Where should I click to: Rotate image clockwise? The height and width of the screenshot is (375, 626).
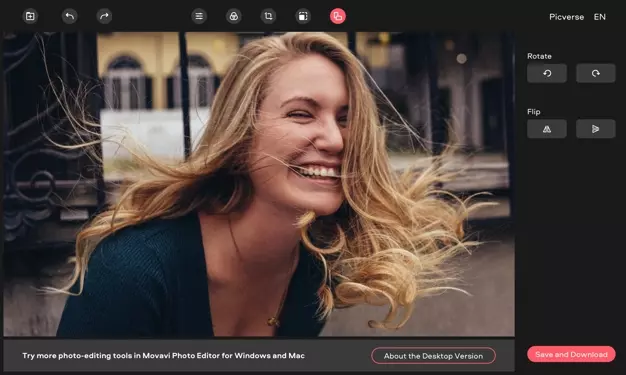click(595, 73)
